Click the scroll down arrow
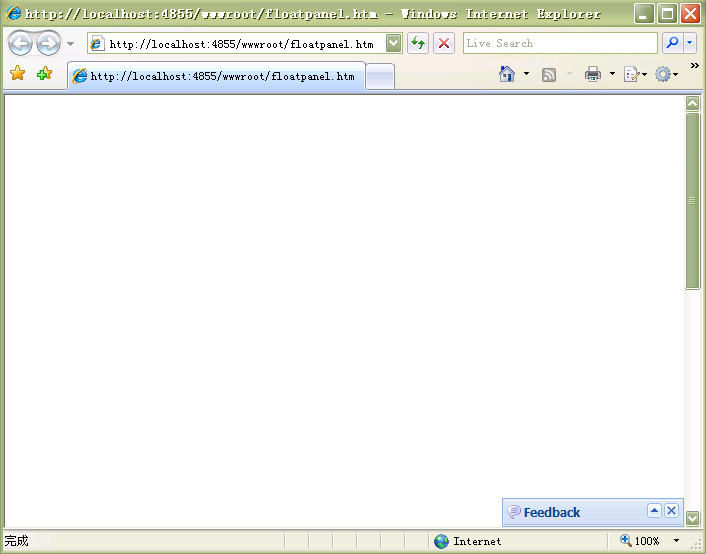The height and width of the screenshot is (554, 706). pos(692,518)
